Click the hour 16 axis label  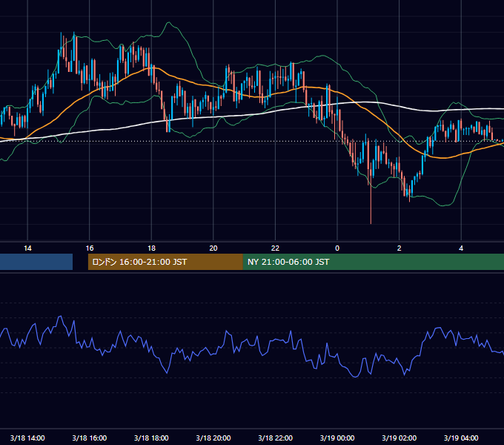(90, 248)
